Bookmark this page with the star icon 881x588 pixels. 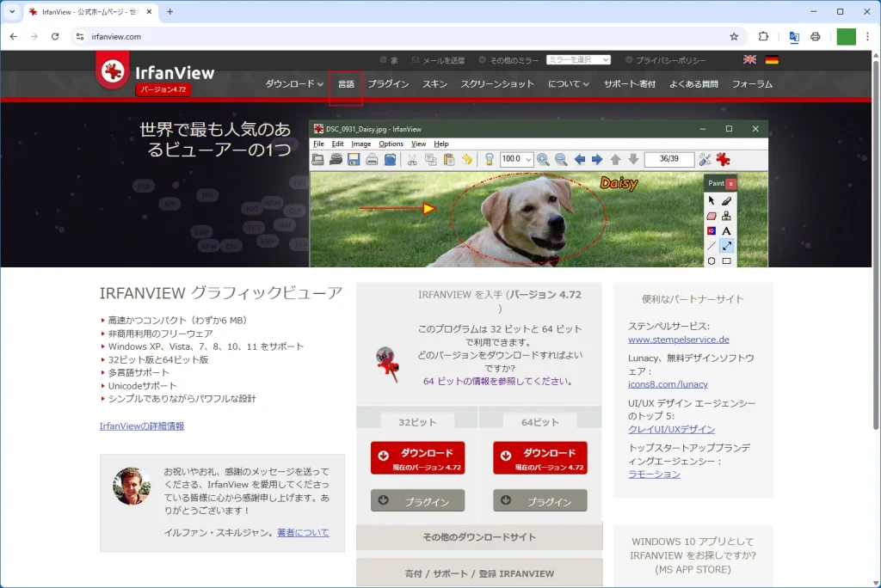coord(734,36)
